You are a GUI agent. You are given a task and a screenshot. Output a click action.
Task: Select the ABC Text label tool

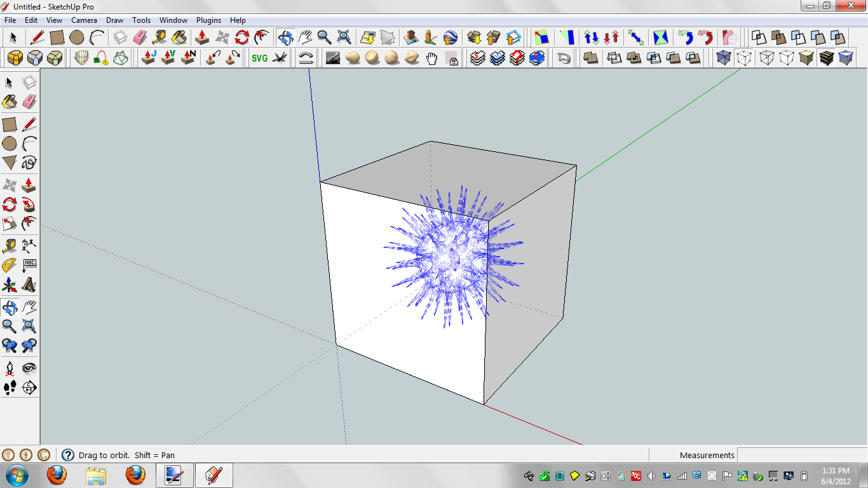[29, 265]
